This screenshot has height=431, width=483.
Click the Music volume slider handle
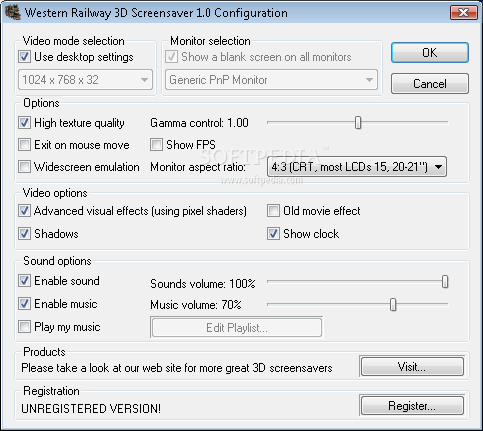(x=393, y=305)
